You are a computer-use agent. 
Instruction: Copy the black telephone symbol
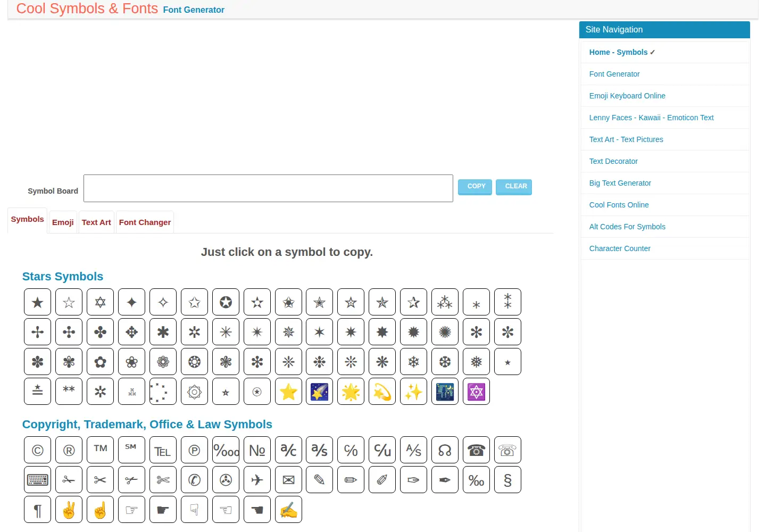(477, 450)
